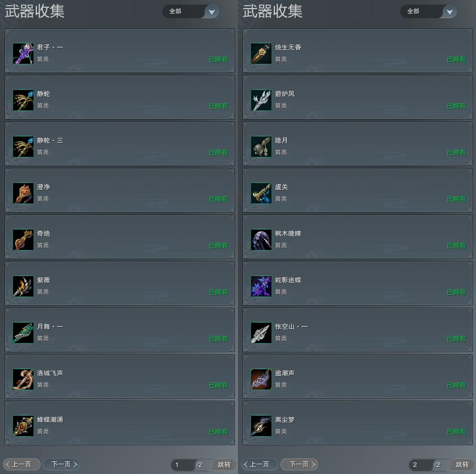Click the left panel 跳转 button
The width and height of the screenshot is (476, 474).
(x=224, y=464)
